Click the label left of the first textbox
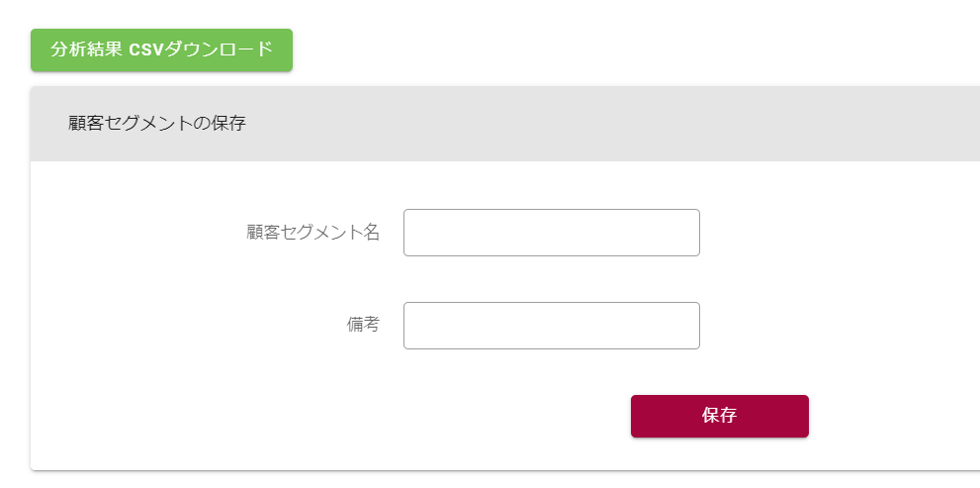 pos(312,233)
